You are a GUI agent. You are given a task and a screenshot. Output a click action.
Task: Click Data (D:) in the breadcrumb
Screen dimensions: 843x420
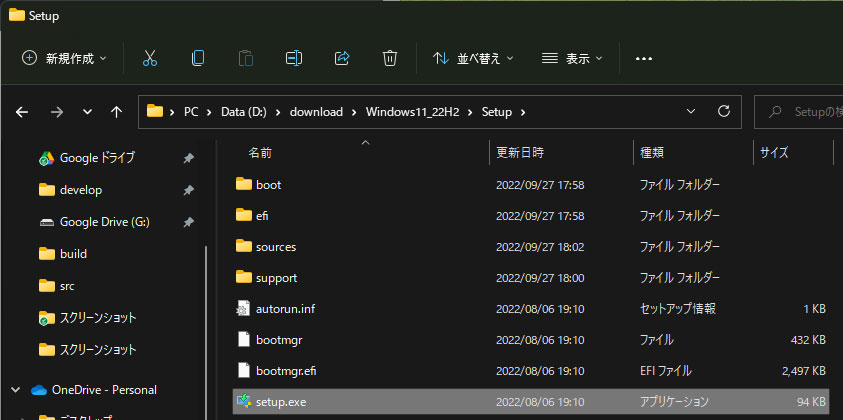(244, 112)
